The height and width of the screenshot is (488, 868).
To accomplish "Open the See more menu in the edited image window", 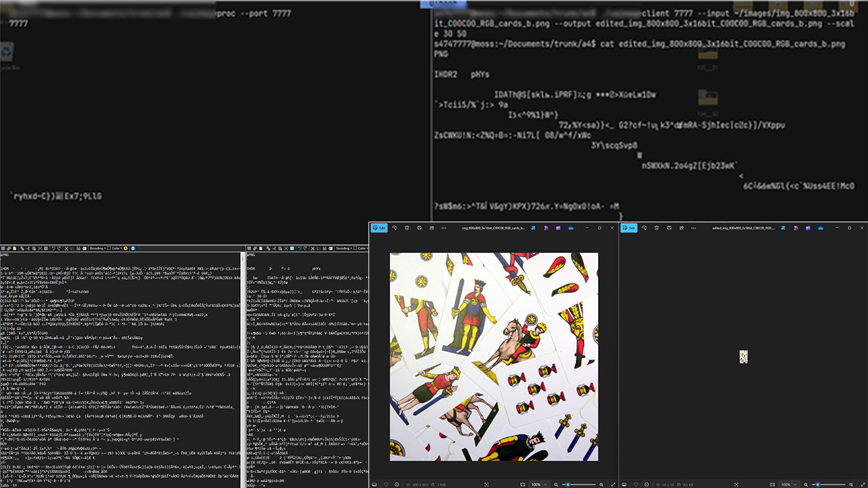I will coord(692,228).
